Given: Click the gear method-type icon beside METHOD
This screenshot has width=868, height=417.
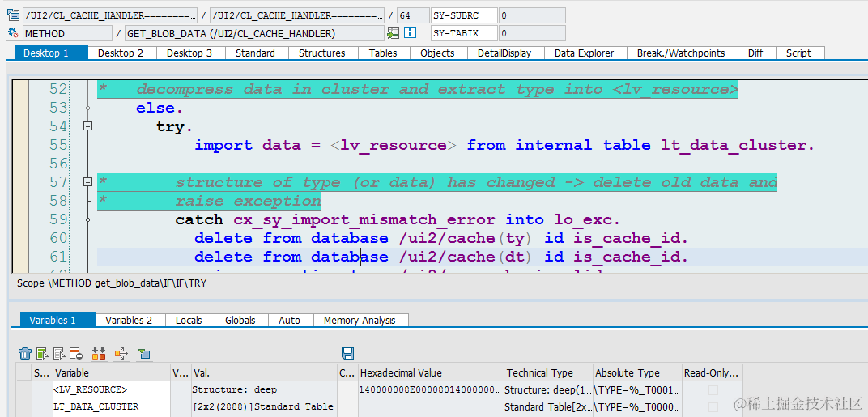Looking at the screenshot, I should coord(13,33).
